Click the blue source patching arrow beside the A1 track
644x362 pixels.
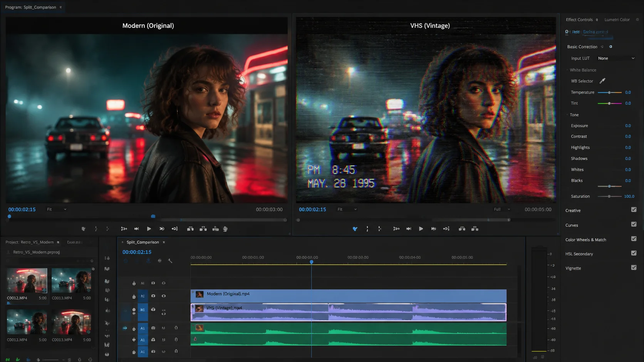click(x=125, y=328)
